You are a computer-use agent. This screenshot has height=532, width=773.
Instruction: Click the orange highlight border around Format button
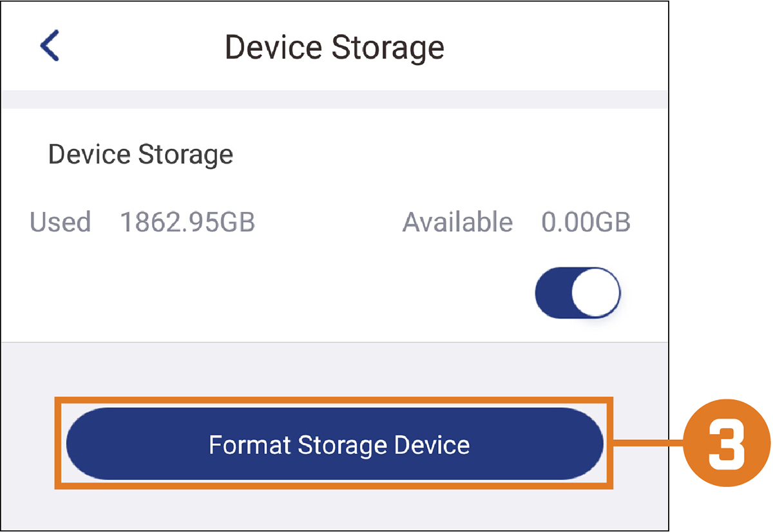[334, 400]
